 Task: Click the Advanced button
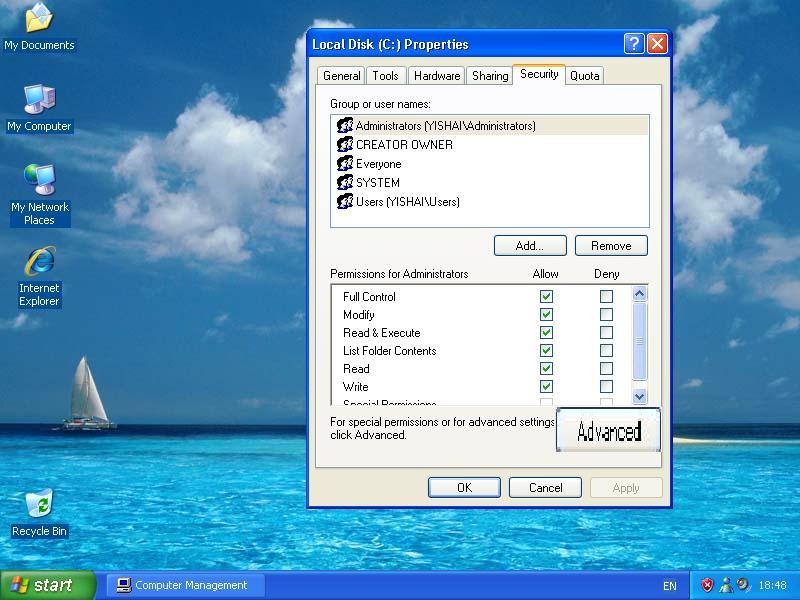click(x=608, y=431)
